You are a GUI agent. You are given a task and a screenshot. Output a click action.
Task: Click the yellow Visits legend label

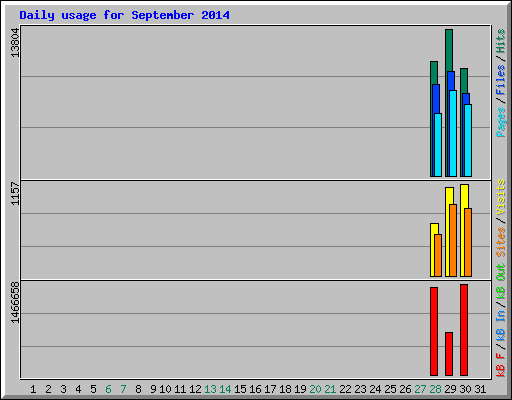pyautogui.click(x=501, y=198)
